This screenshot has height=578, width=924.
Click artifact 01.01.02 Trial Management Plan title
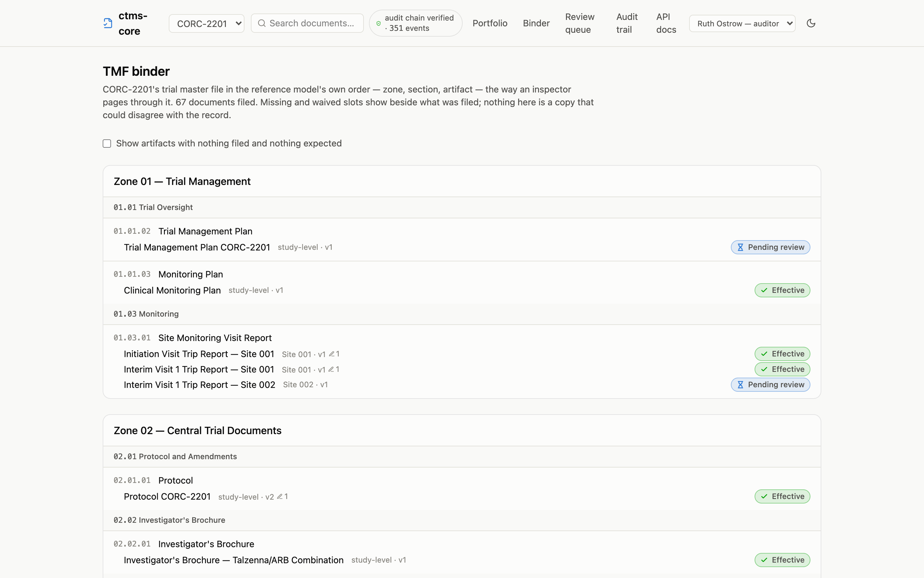[205, 231]
